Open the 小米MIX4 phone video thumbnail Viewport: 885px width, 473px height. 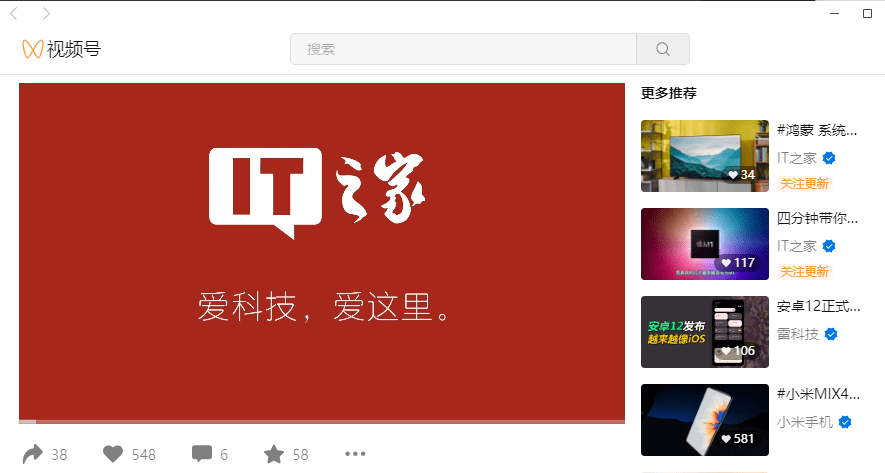point(705,420)
